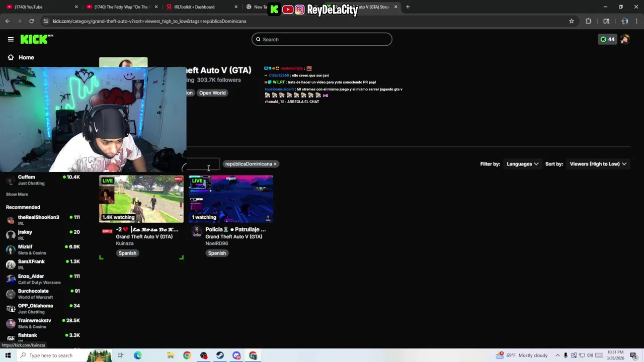Launch Microsoft Edge from taskbar
Viewport: 644px width, 362px height.
pyautogui.click(x=138, y=355)
